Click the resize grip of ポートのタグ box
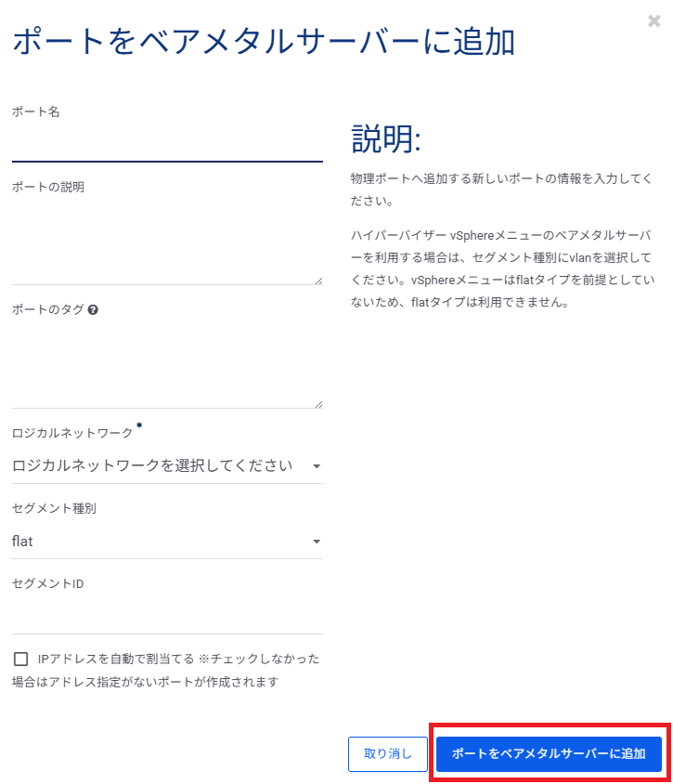The width and height of the screenshot is (673, 784). (x=318, y=404)
